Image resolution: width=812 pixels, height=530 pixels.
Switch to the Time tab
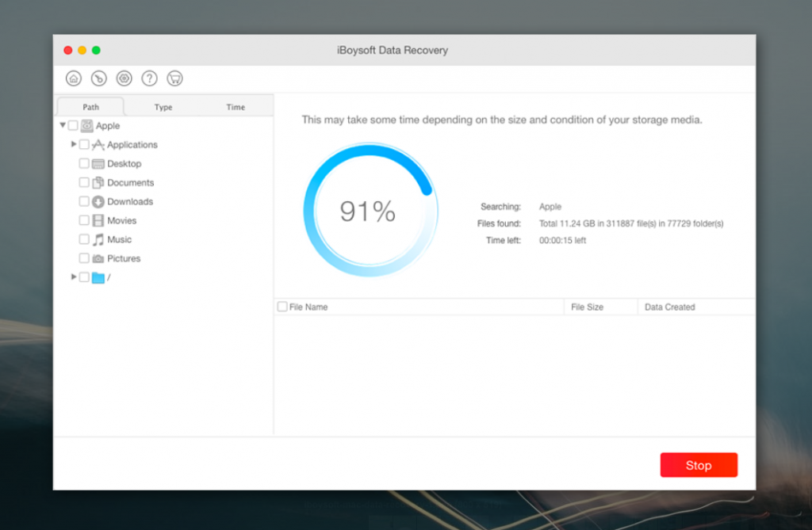pos(236,107)
